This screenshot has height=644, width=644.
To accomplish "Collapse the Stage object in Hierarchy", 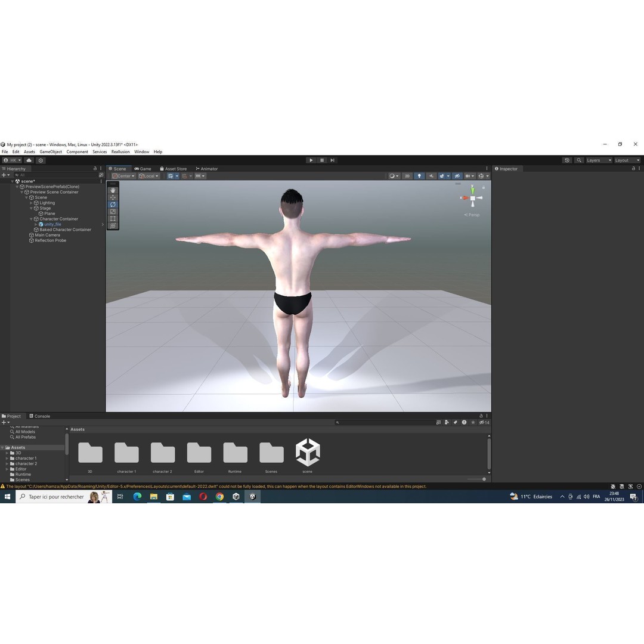I will pyautogui.click(x=31, y=208).
